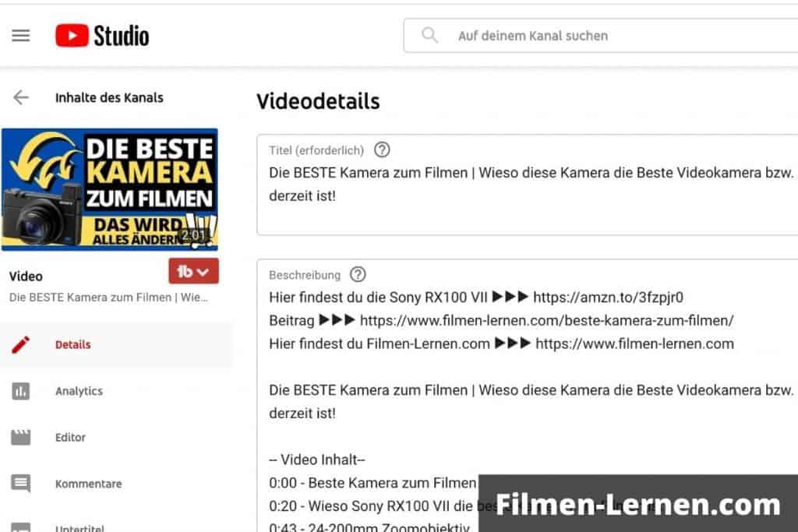Focus the 'Auf deinem Kanal suchen' search field

(601, 36)
